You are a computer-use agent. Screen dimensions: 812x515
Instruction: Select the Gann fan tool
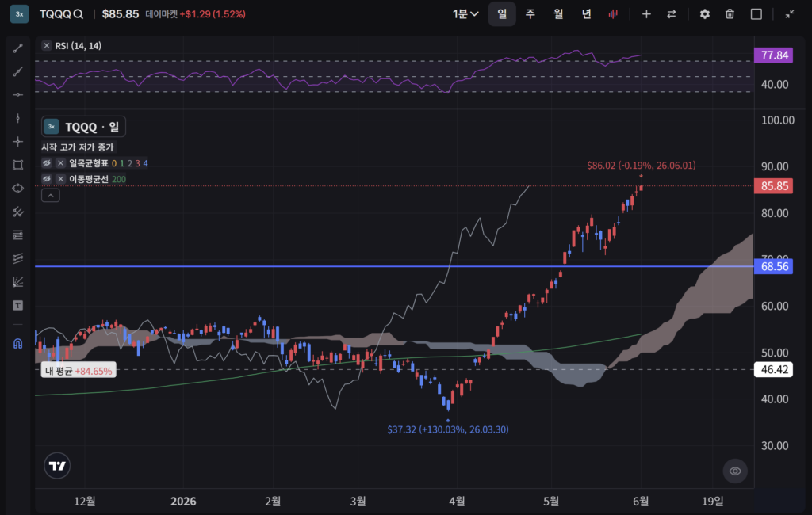tap(17, 281)
